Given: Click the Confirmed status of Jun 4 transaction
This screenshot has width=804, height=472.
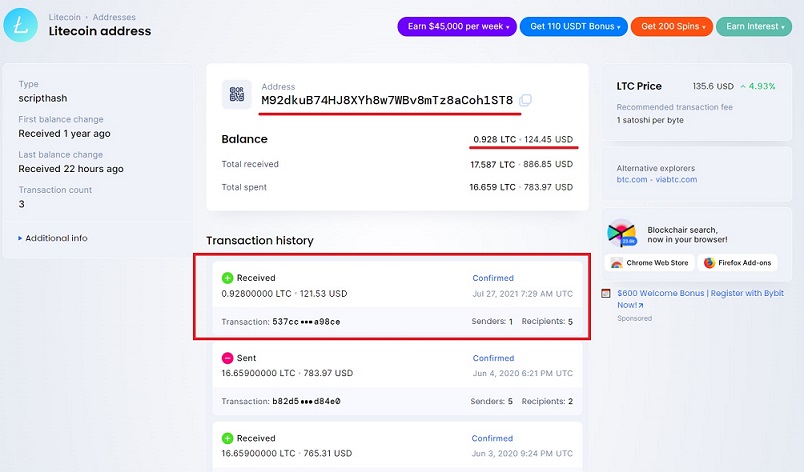Looking at the screenshot, I should [x=493, y=358].
